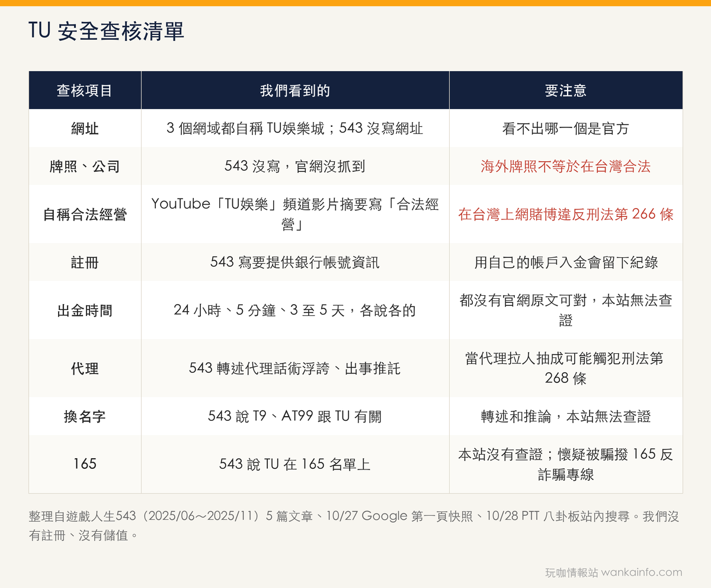Screen dimensions: 711x588
Task: Click the row label '165'
Action: click(x=85, y=464)
